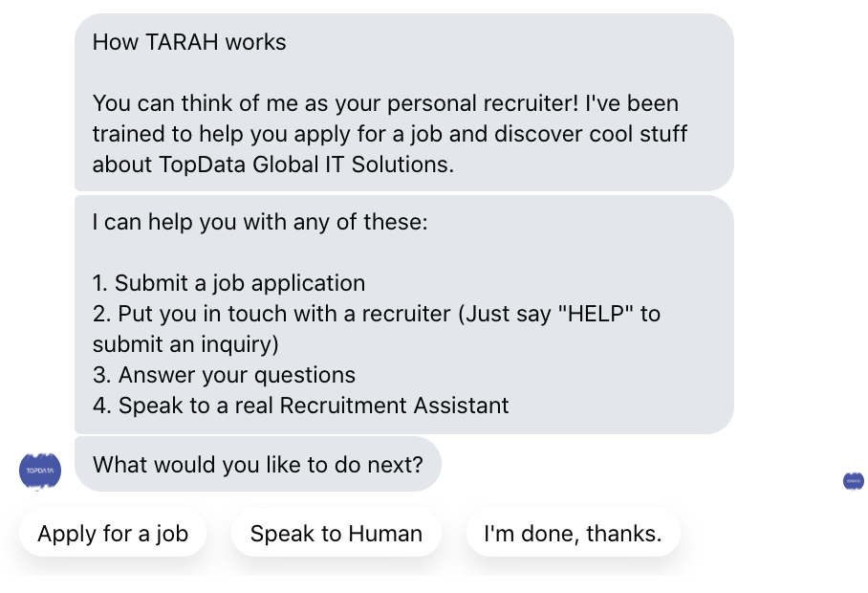The height and width of the screenshot is (593, 868).
Task: Click the submit an inquiry) text
Action: [x=185, y=344]
